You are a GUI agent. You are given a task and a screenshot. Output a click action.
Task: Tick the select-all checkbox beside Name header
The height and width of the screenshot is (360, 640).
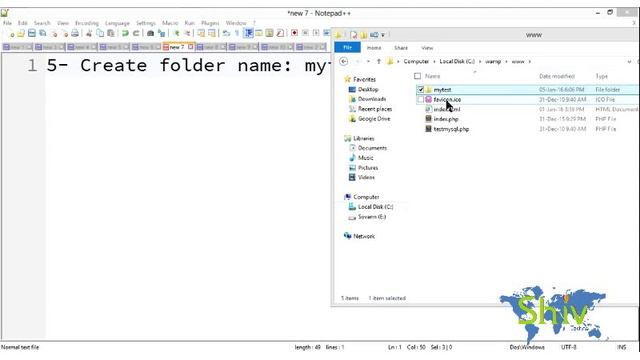417,76
